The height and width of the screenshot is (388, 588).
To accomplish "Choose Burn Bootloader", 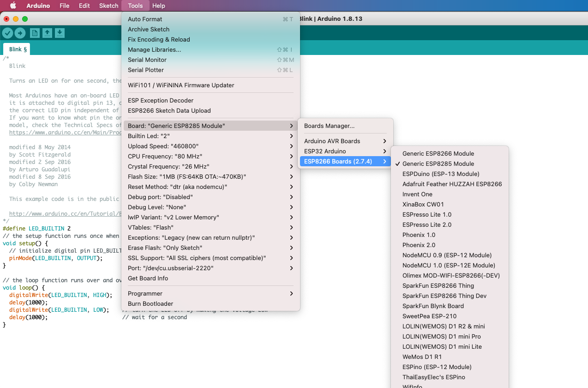I will pos(210,303).
